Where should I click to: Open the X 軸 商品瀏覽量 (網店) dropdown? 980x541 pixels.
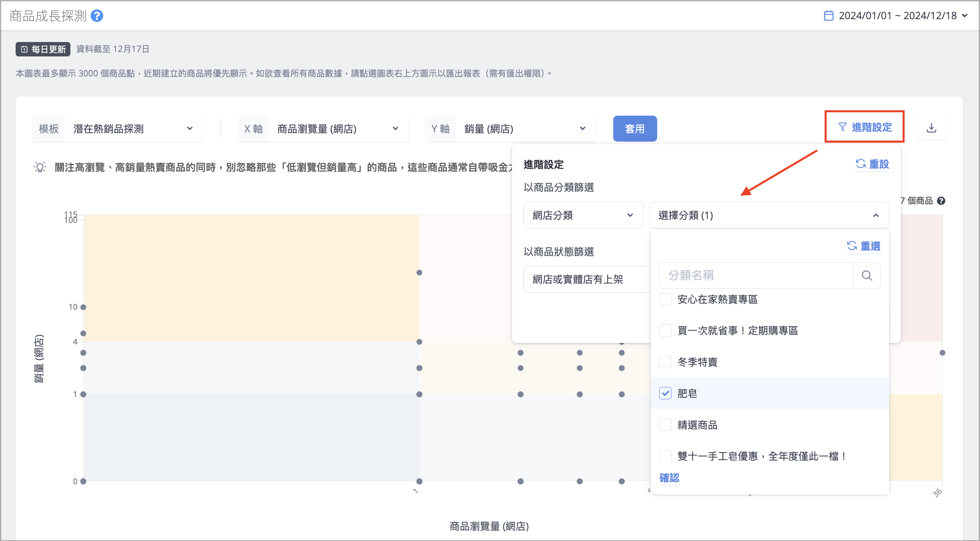tap(323, 129)
